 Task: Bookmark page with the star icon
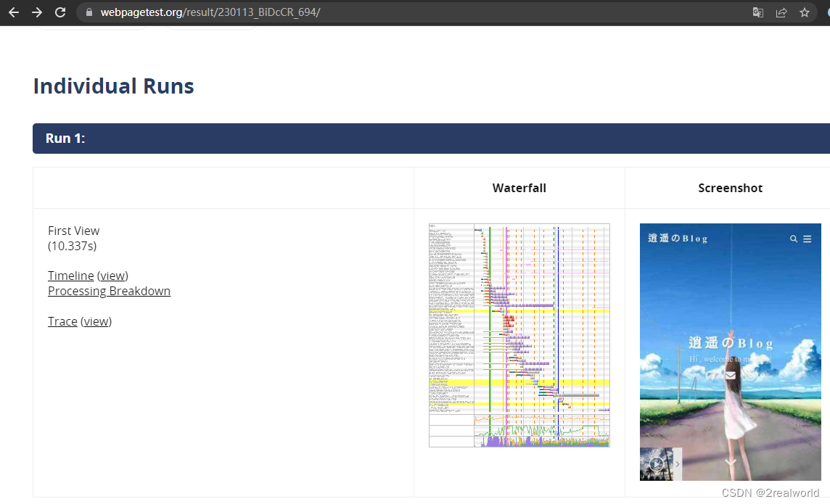(x=805, y=12)
